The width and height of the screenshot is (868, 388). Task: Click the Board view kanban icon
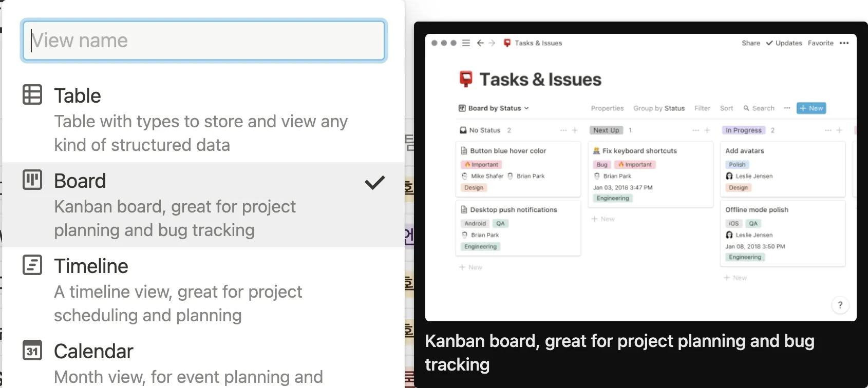pos(32,180)
